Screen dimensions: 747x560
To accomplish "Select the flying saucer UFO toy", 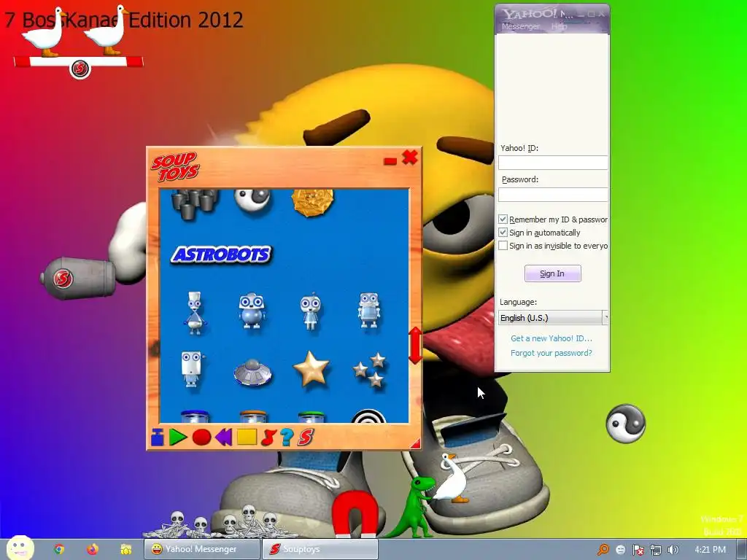I will click(x=252, y=372).
